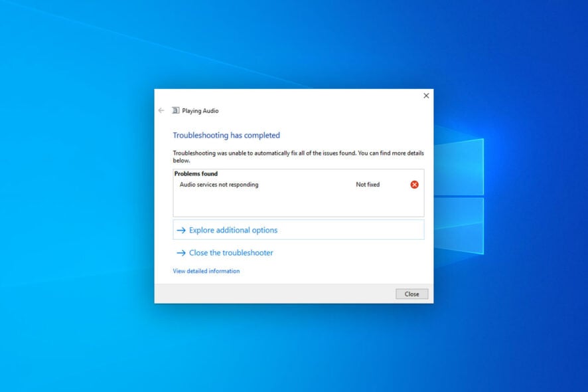Click the arrow icon before Explore additional options
The width and height of the screenshot is (588, 392).
[181, 229]
